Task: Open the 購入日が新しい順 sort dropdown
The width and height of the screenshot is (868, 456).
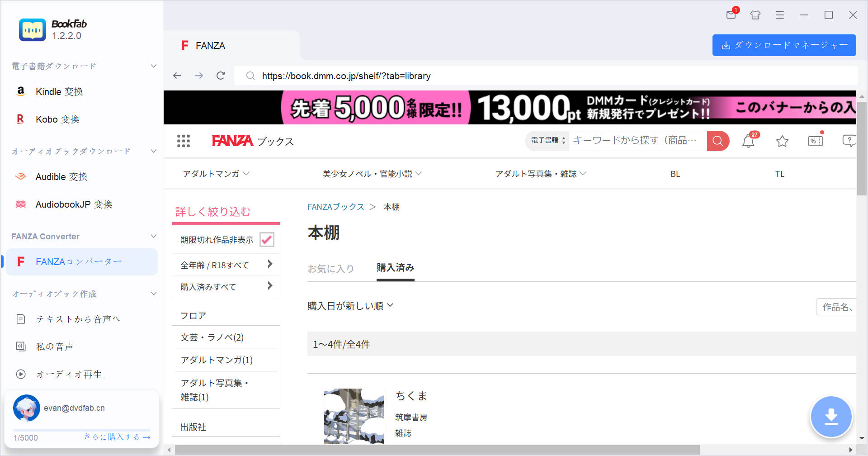Action: 351,305
